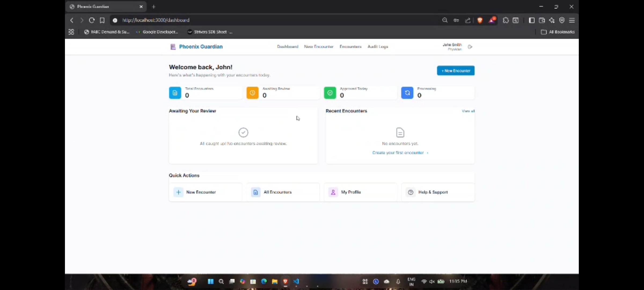
Task: Click the Approved Today checkmark icon
Action: (330, 93)
